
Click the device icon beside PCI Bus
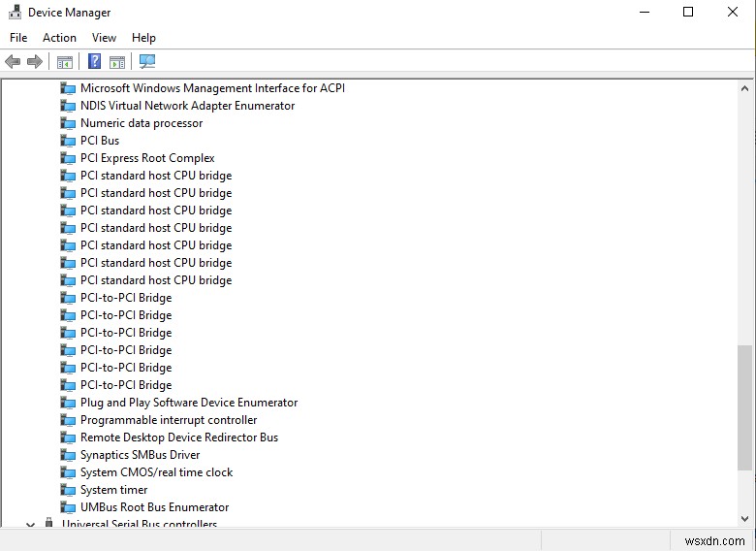(x=68, y=141)
